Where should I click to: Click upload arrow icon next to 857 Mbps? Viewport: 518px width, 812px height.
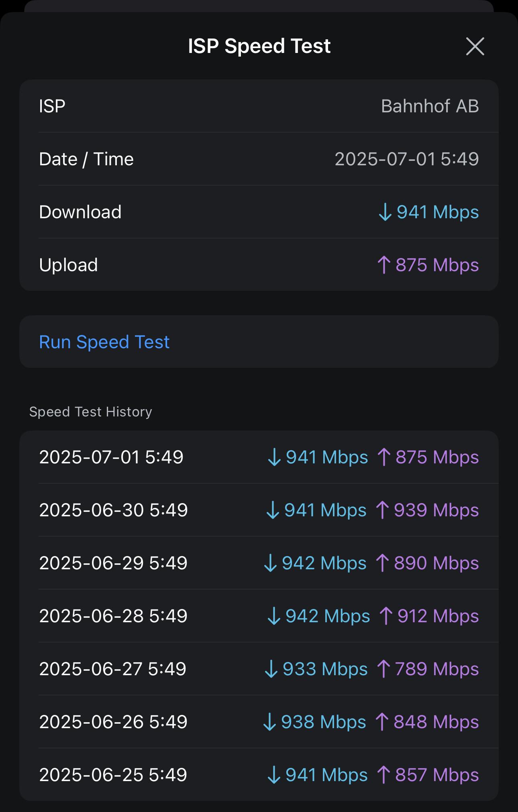[383, 775]
